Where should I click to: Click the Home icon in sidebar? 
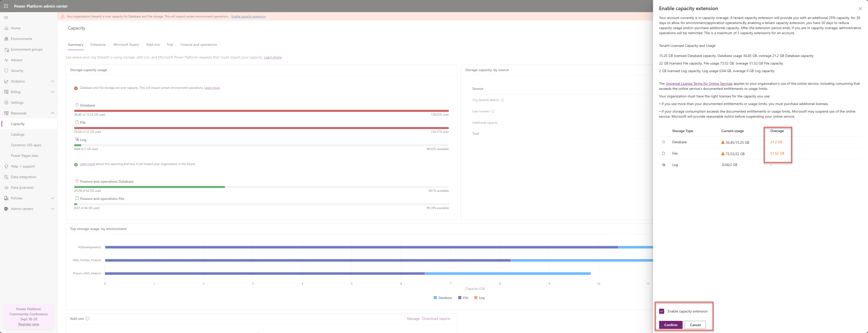[6, 28]
